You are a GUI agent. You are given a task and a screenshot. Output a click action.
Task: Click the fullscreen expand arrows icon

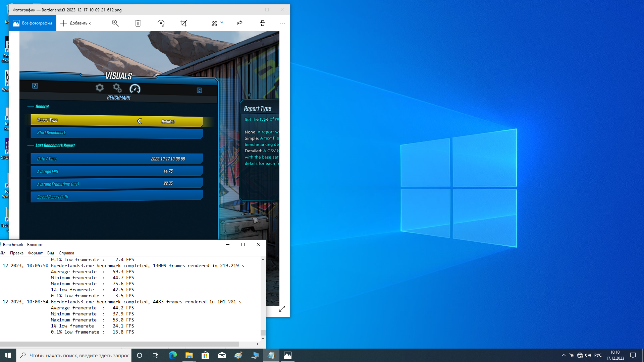tap(282, 309)
